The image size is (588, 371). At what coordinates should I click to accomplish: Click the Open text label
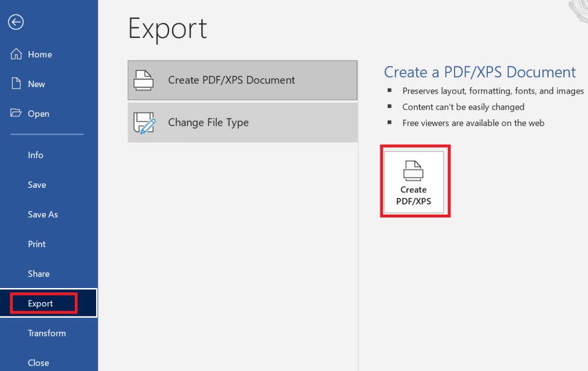click(x=39, y=113)
